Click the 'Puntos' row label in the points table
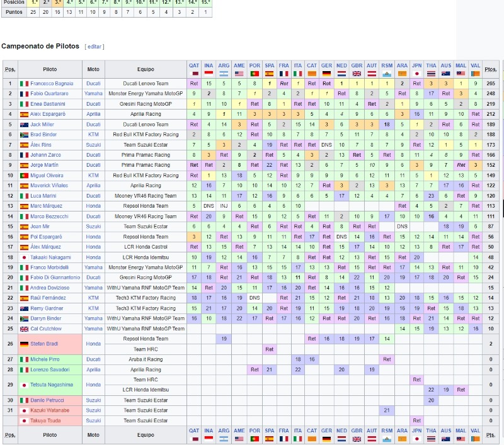Viewport: 504px width, 445px height. (14, 12)
